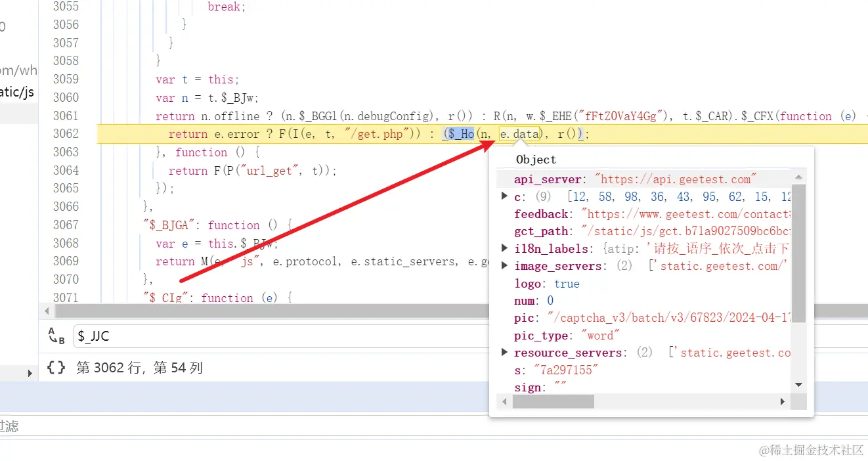
Task: Click the num: 0 property row
Action: click(534, 301)
